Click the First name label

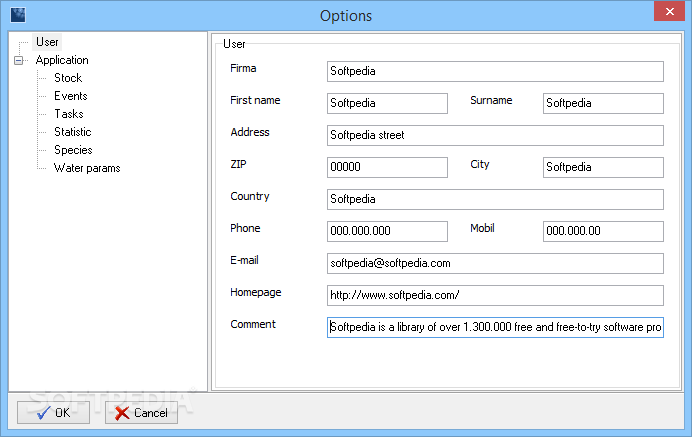coord(255,100)
